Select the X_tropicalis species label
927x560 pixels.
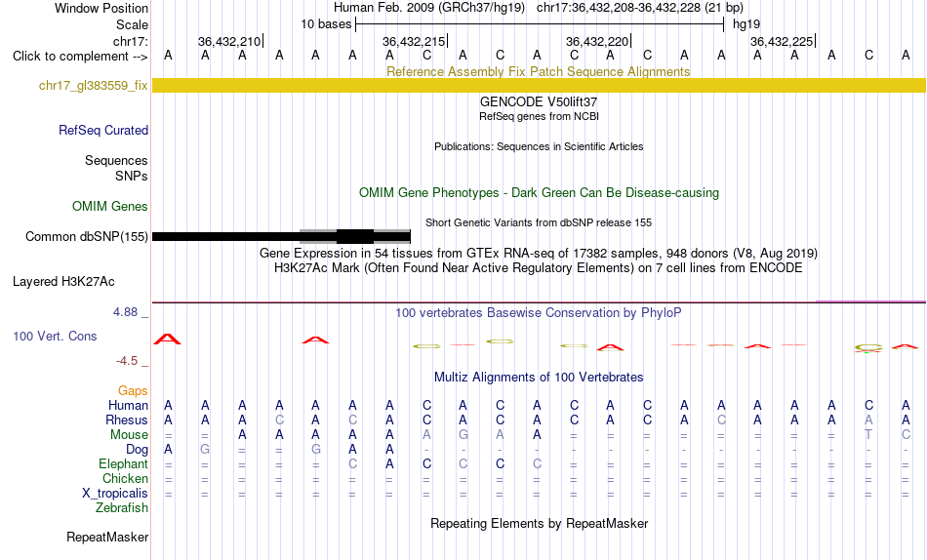(x=115, y=494)
